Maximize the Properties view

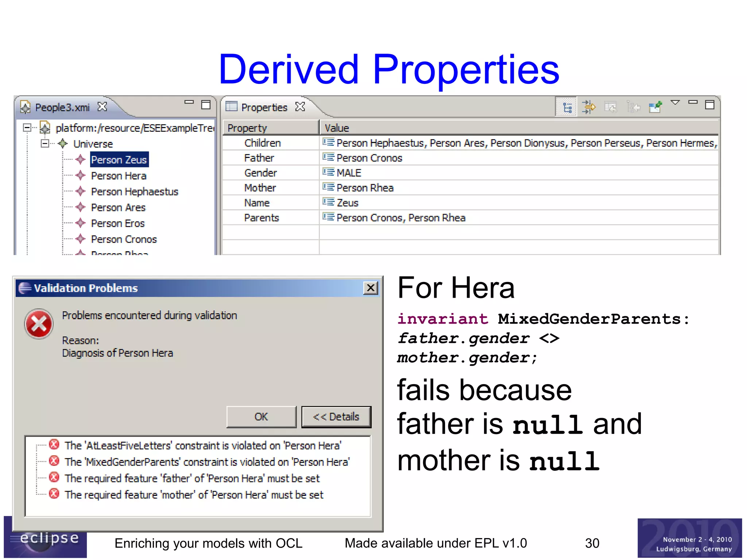point(710,105)
